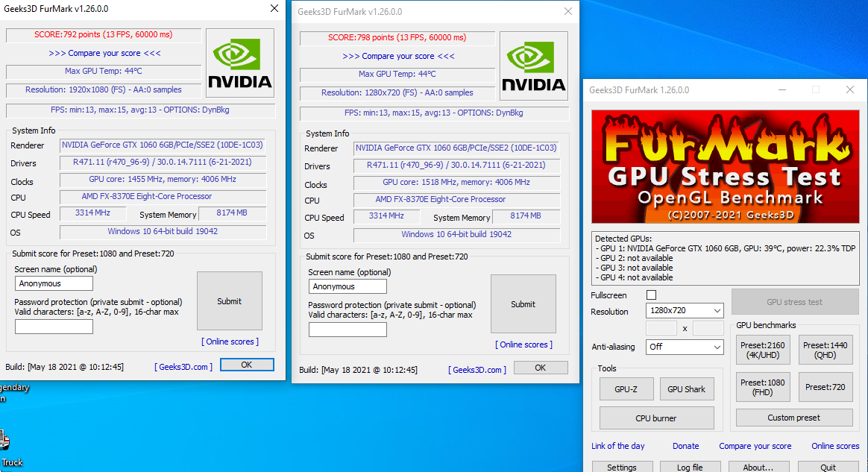Open Geeks3D.com link in middle score window
The width and height of the screenshot is (868, 472).
(x=477, y=370)
